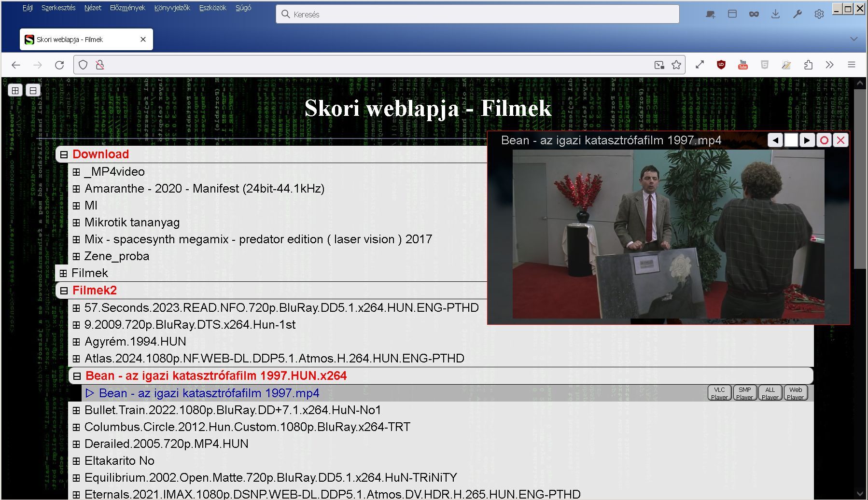Viewport: 868px width, 500px height.
Task: Expand the Columbus.Circle.2012 folder
Action: click(76, 427)
